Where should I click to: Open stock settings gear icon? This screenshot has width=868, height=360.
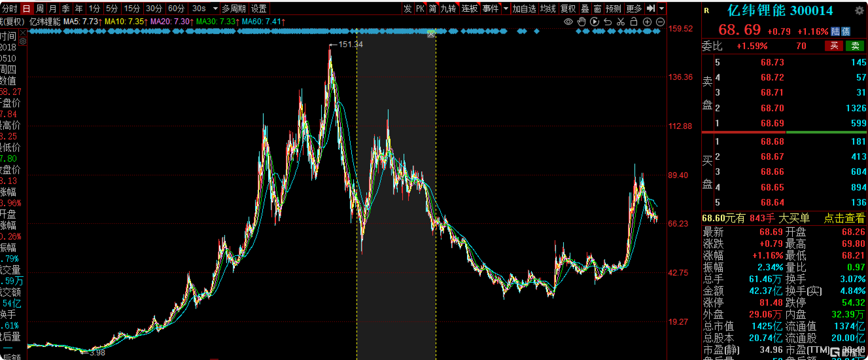coord(859,10)
